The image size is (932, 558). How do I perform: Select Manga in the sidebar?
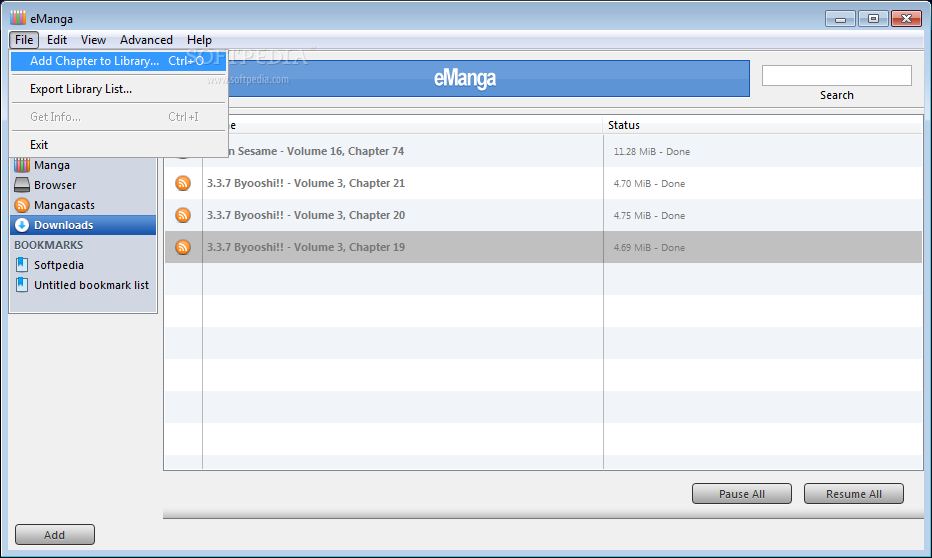point(83,165)
